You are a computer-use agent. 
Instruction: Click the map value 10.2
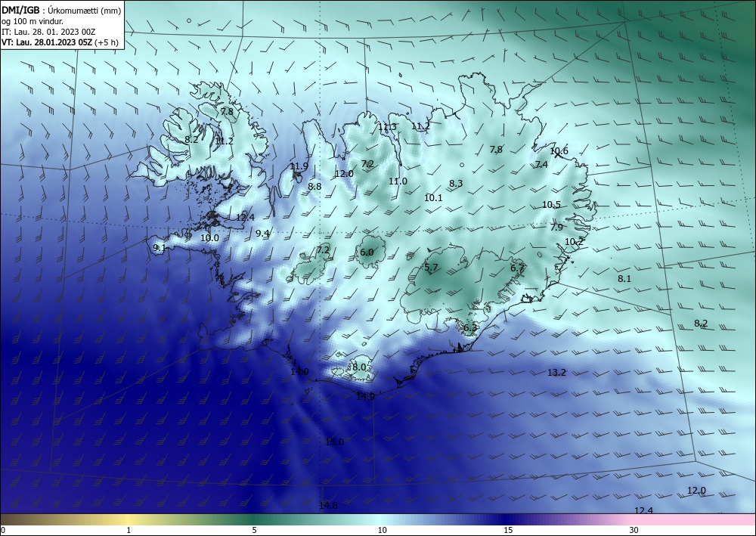pos(574,242)
